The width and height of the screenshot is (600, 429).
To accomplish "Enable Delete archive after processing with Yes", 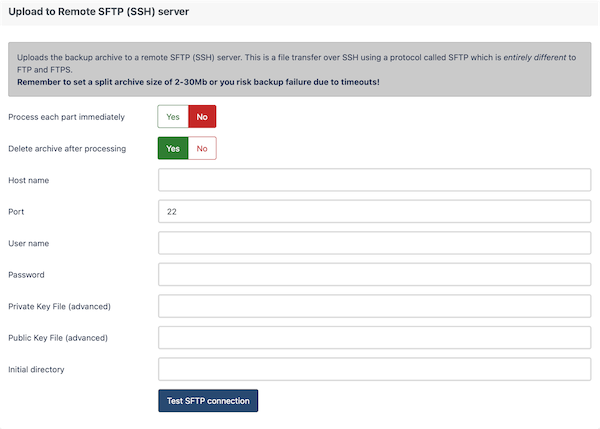I will pos(173,148).
